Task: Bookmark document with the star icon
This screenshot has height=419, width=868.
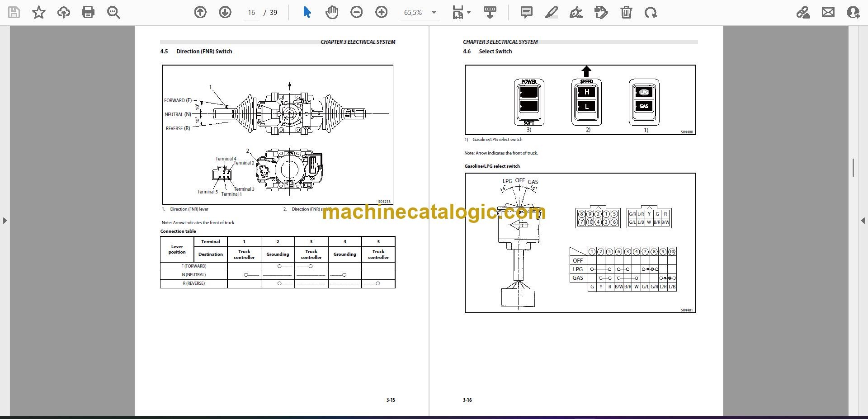Action: pos(39,12)
